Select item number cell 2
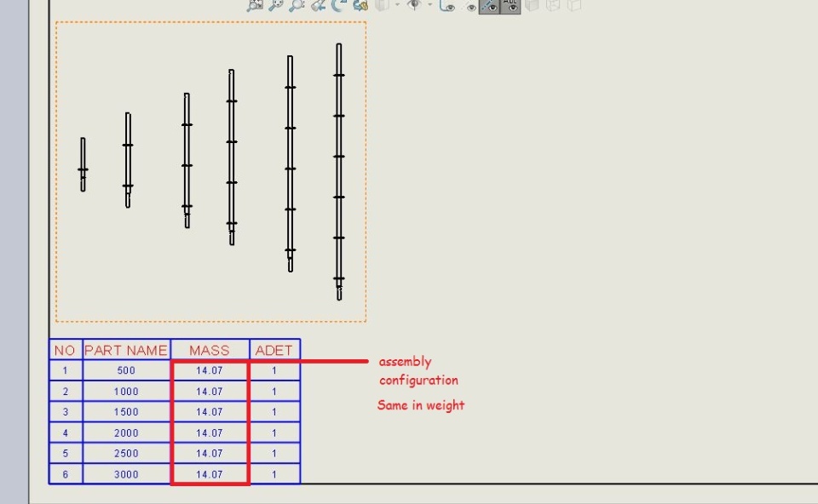818x504 pixels. pos(66,392)
